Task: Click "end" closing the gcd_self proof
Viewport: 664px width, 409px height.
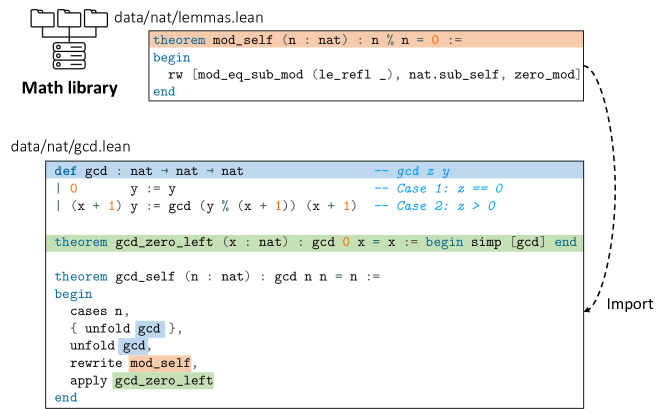Action: pos(66,398)
